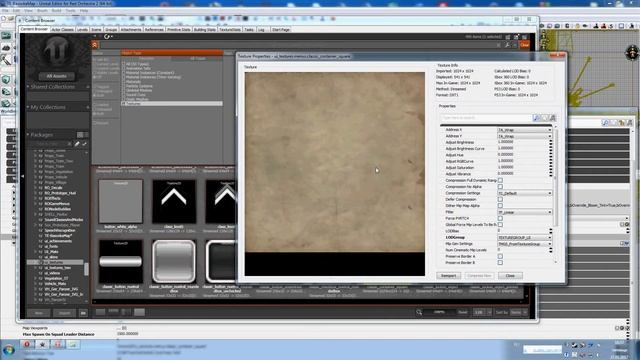This screenshot has height=360, width=640.
Task: Select the ui_videos package in the tree
Action: 52,273
